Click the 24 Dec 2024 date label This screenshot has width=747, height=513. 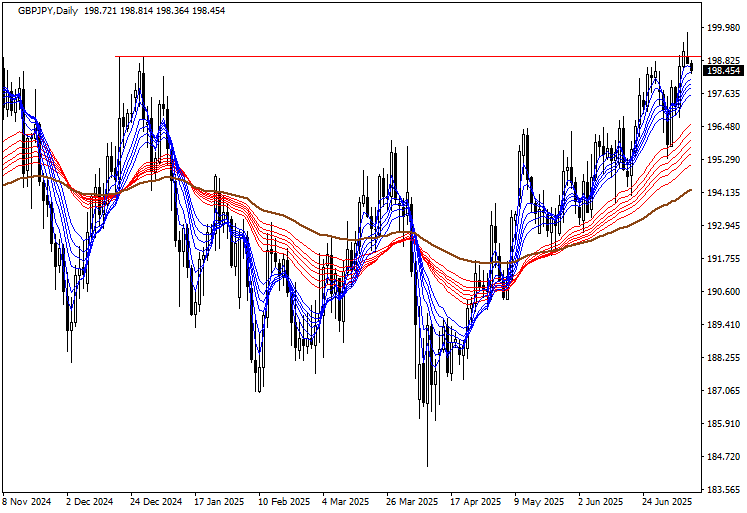157,502
